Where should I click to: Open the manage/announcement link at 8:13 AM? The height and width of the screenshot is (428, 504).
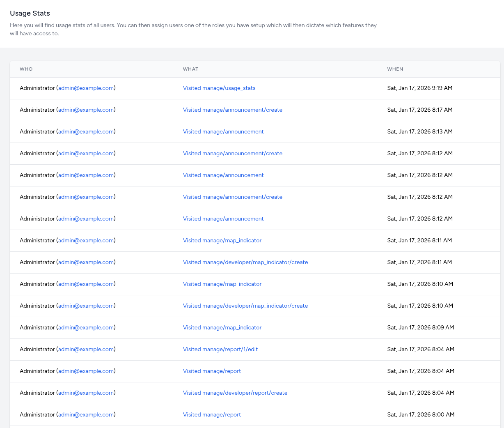pos(223,131)
